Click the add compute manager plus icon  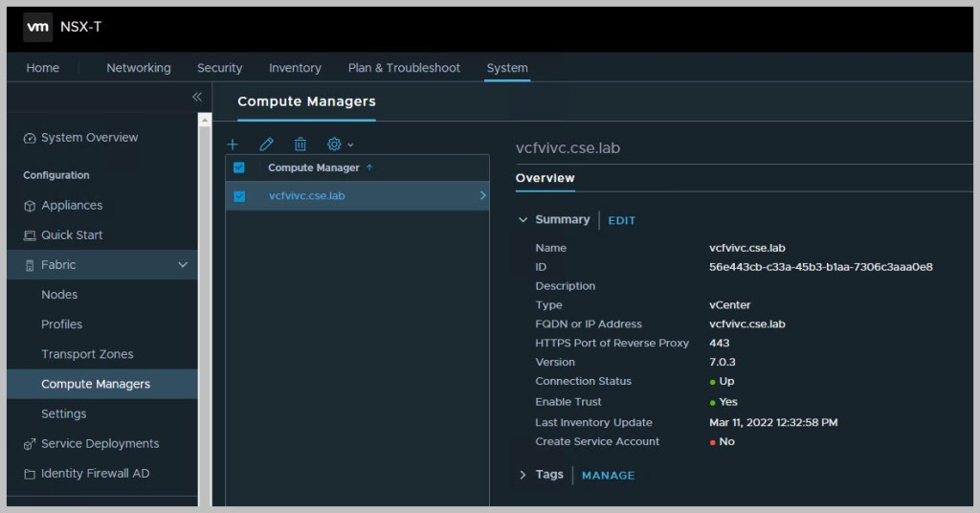tap(233, 145)
